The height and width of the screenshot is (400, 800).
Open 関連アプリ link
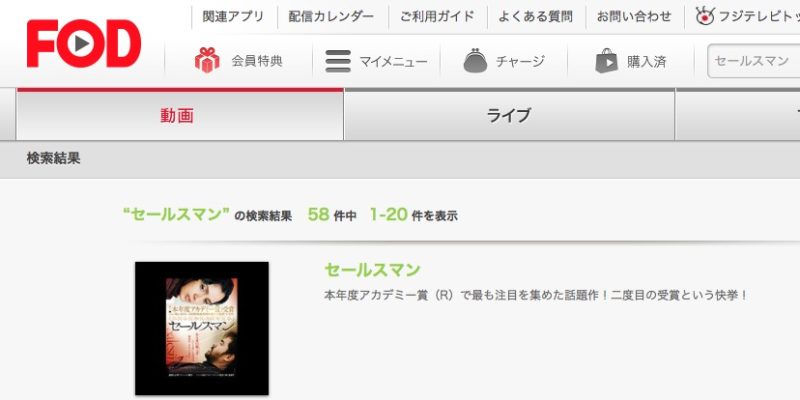click(233, 17)
